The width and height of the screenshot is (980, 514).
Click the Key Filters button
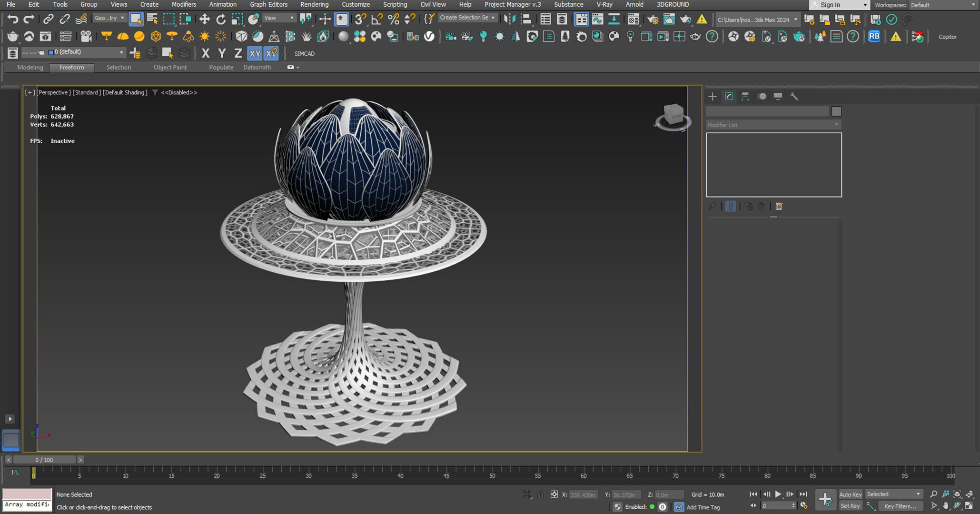(x=900, y=506)
